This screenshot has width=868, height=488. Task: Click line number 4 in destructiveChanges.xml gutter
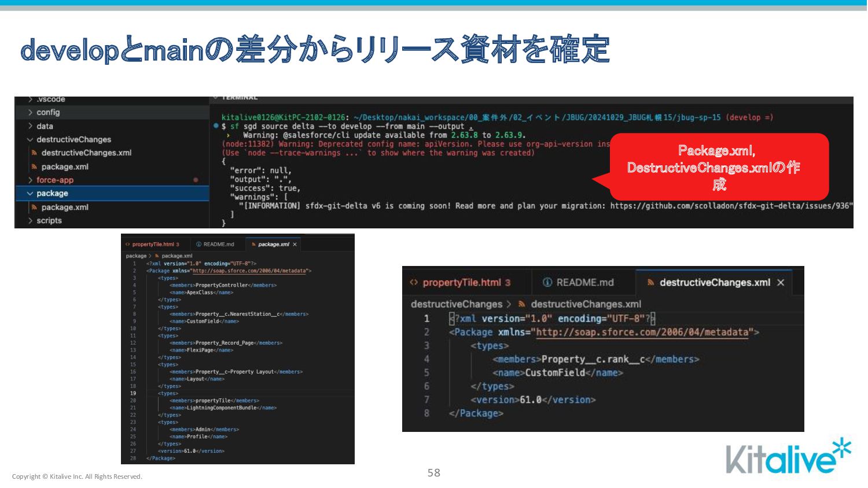pyautogui.click(x=427, y=360)
